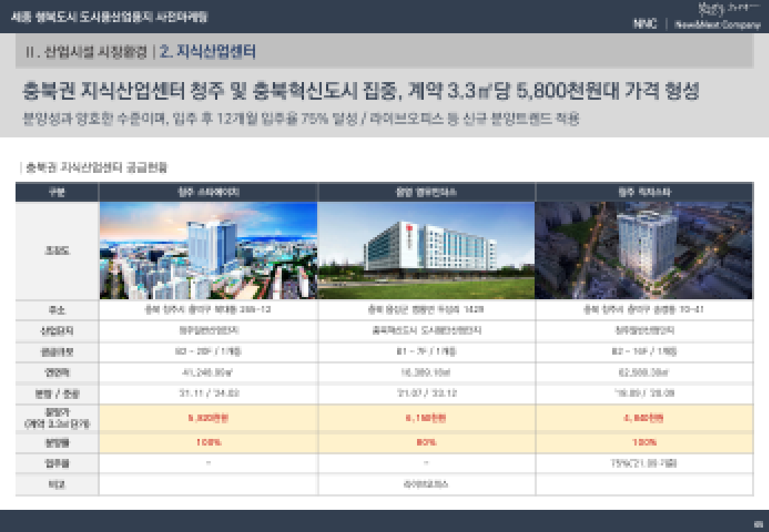The image size is (769, 532).
Task: Click the night aerial tower rendering image
Action: coord(644,250)
